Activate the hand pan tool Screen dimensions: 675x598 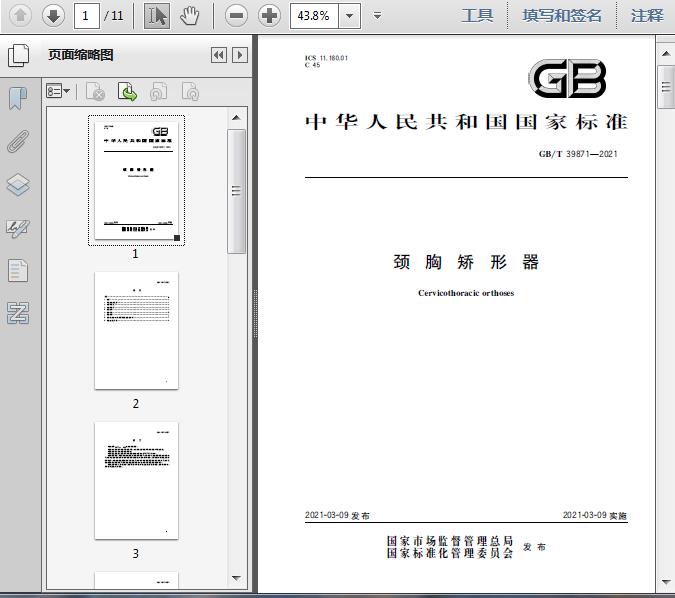point(189,16)
